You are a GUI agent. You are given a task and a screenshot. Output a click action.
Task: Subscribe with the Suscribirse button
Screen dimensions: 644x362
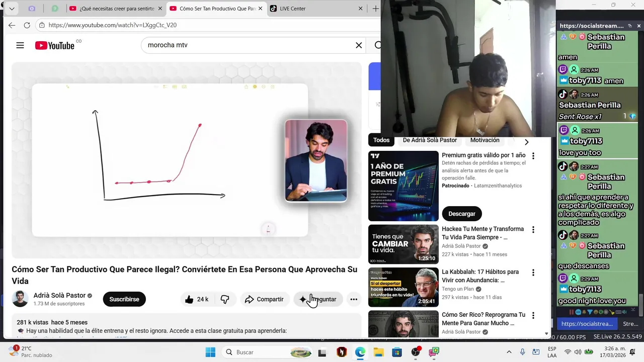(124, 299)
